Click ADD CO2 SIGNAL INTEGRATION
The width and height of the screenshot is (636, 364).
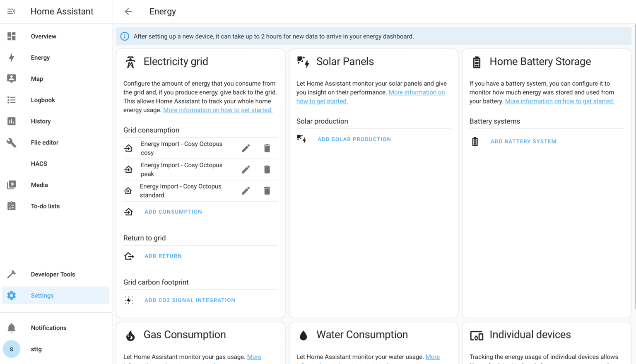pyautogui.click(x=190, y=300)
